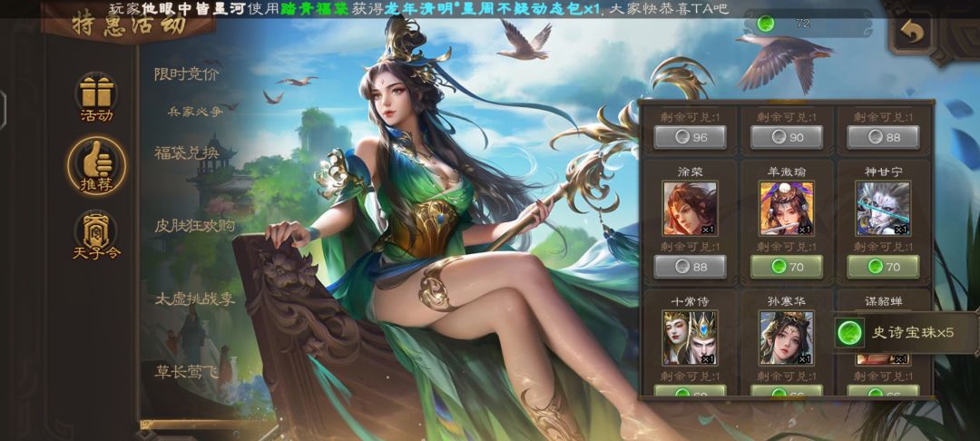Click the 谋貂蝉 card name
Screen dimensions: 980x441
[x=883, y=301]
